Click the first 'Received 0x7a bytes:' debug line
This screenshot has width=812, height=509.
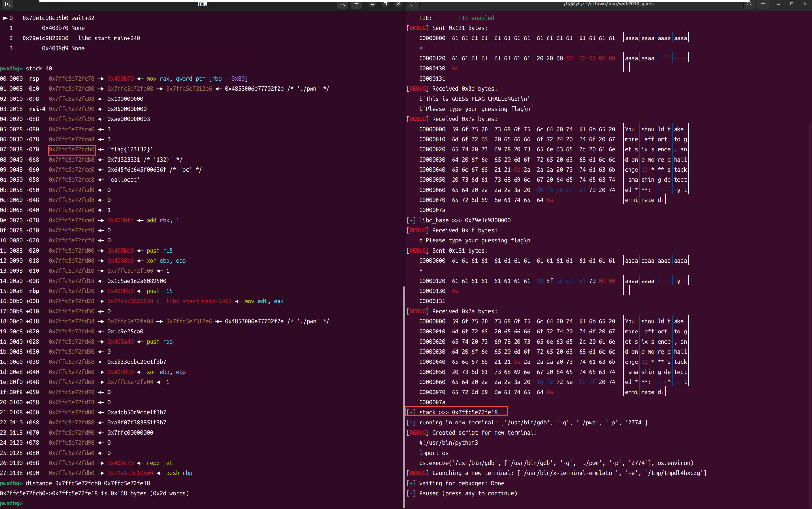[x=452, y=119]
